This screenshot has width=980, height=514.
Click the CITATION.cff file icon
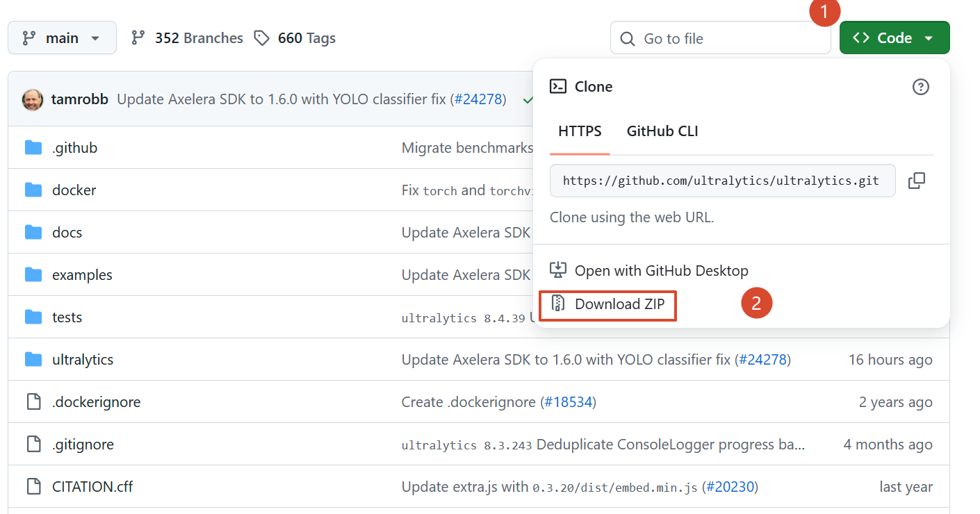[x=33, y=486]
